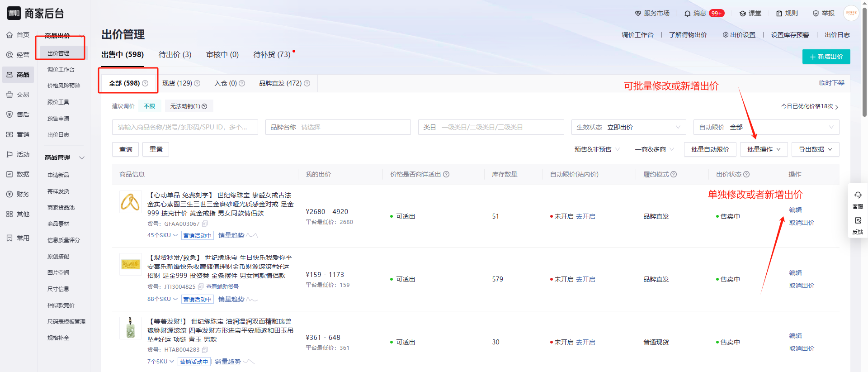The width and height of the screenshot is (868, 372).
Task: Click the green 新增出价 button
Action: pyautogui.click(x=826, y=57)
